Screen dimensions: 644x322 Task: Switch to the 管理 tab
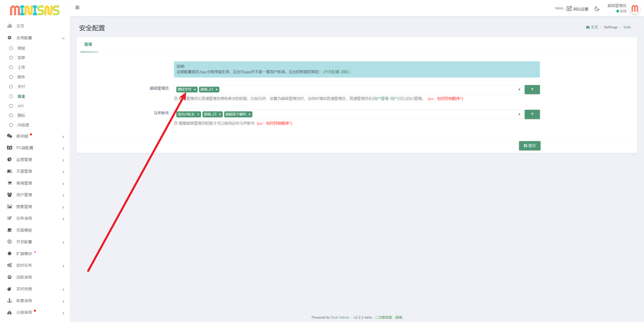click(88, 44)
